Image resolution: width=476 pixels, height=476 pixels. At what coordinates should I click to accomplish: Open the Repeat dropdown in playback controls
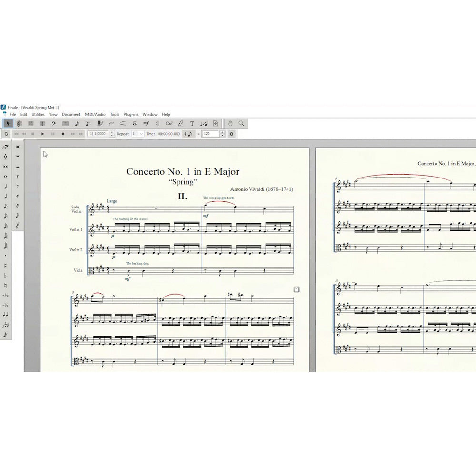tap(139, 134)
